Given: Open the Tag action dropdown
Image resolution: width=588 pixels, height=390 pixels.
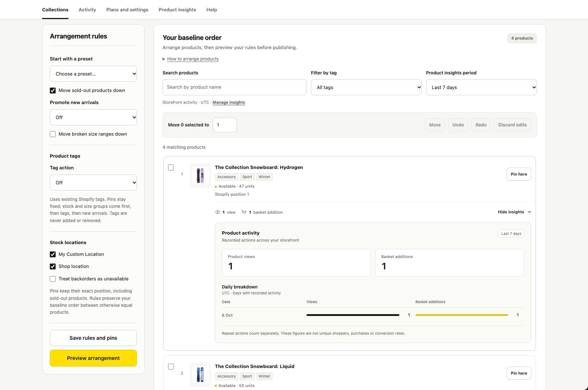Looking at the screenshot, I should point(93,183).
